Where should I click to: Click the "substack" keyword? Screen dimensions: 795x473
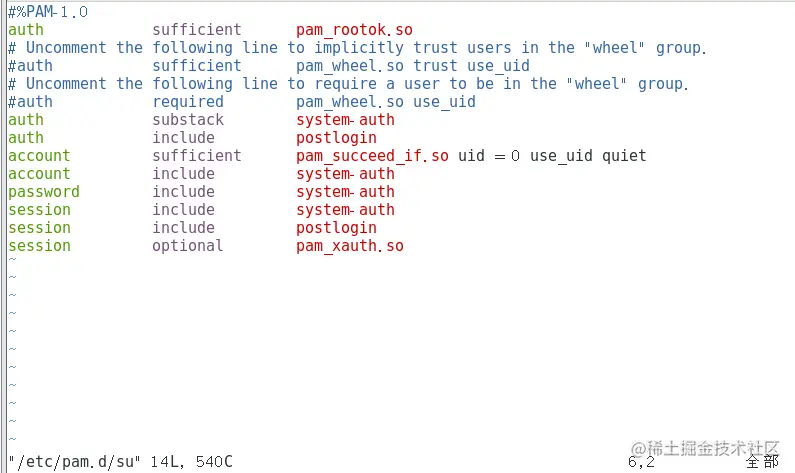[x=188, y=120]
